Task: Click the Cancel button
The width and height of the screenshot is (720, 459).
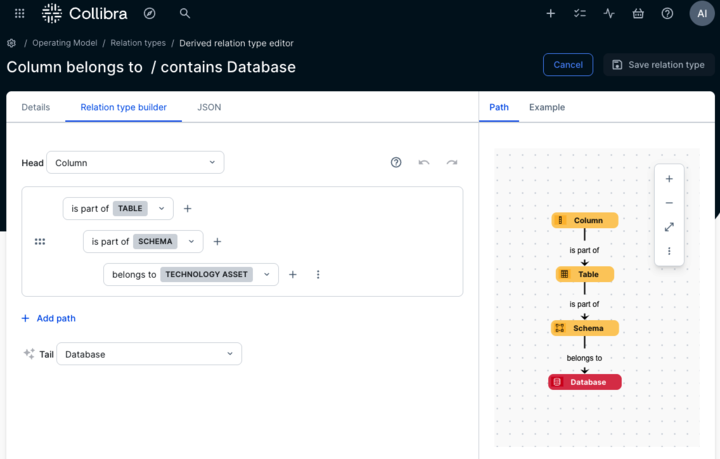Action: point(568,65)
